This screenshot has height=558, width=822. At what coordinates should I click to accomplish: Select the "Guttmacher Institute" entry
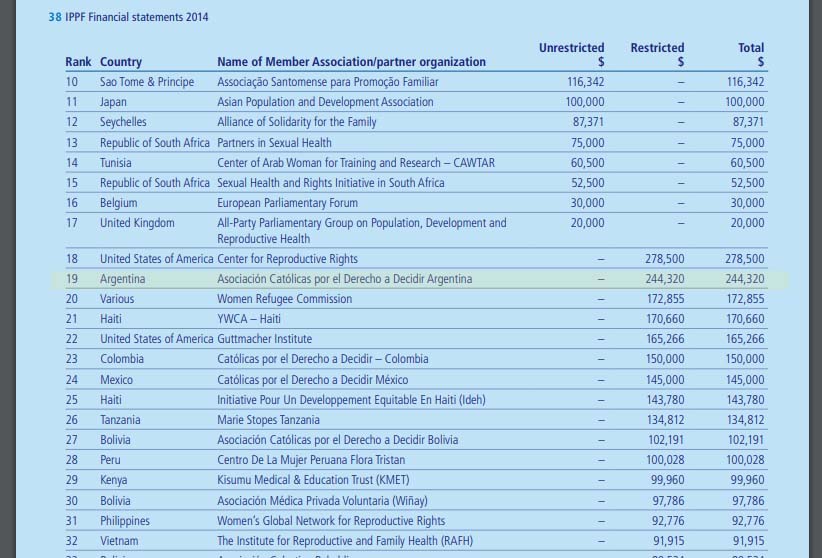[x=264, y=339]
